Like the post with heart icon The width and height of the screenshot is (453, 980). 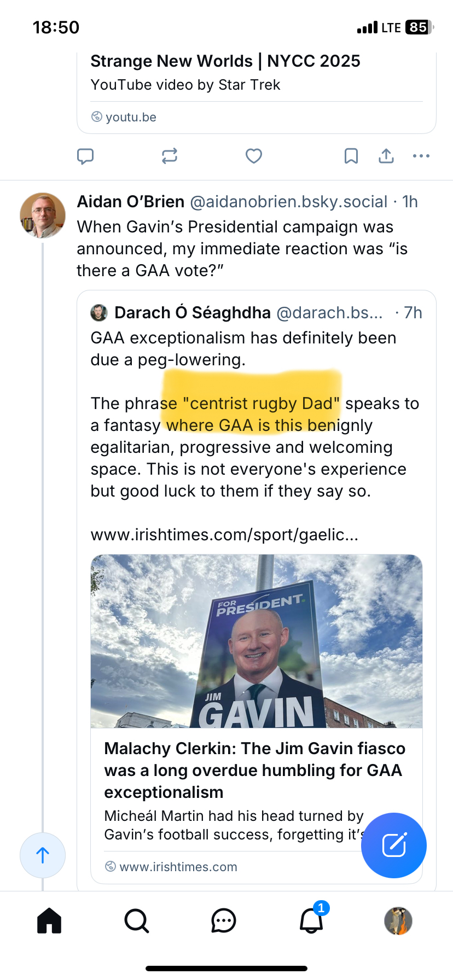[254, 156]
